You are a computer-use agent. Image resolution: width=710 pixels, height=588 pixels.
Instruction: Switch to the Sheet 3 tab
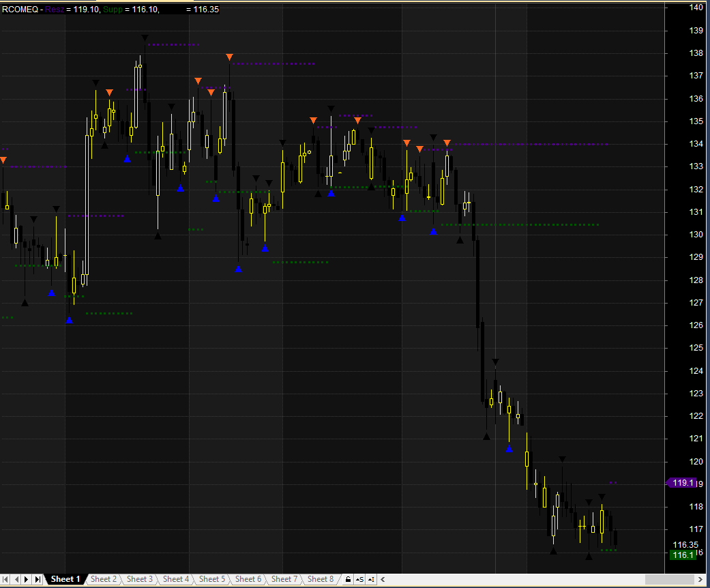[139, 579]
